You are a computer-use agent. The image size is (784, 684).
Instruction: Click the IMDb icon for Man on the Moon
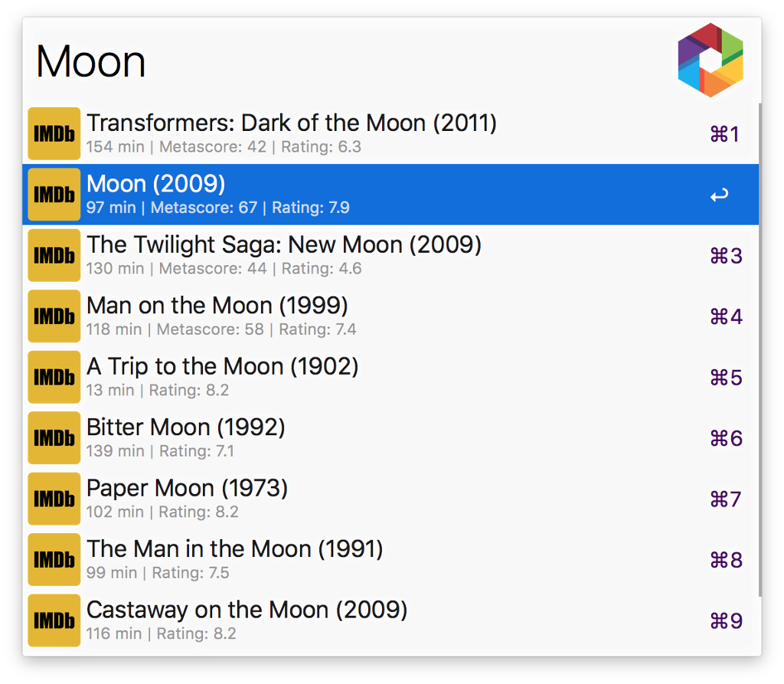54,316
